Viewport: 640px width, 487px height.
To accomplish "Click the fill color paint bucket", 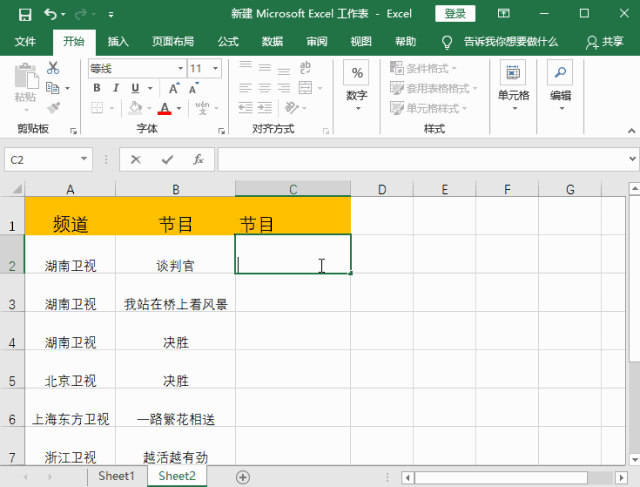I will (135, 108).
